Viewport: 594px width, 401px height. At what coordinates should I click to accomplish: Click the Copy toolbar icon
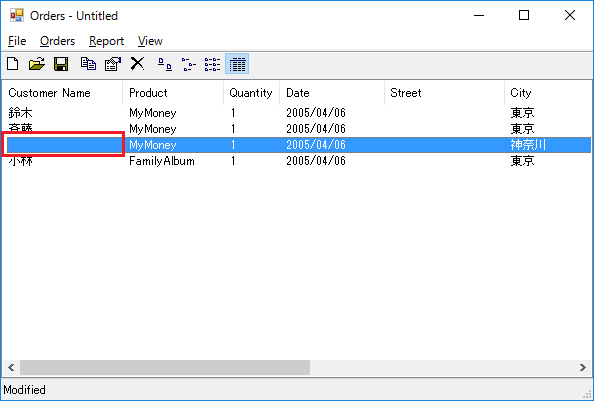[88, 64]
